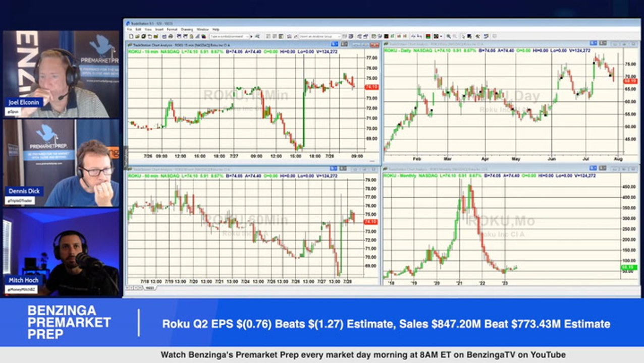
Task: Select Joel Elconin's video feed
Action: tap(62, 75)
